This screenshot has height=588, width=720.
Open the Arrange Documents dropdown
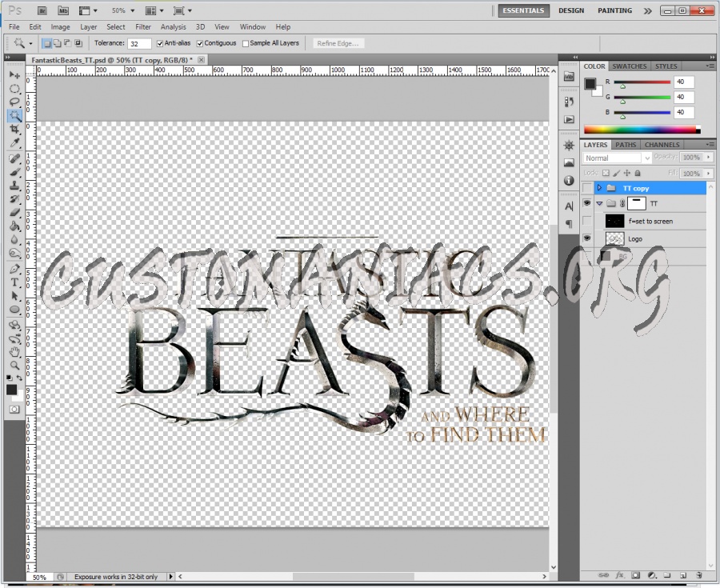(x=154, y=10)
